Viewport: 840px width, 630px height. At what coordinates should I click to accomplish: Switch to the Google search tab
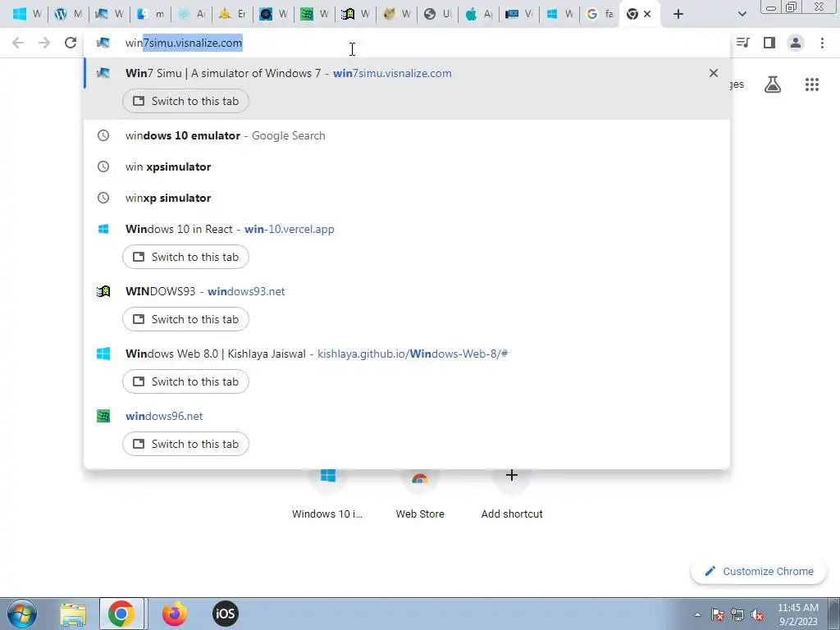pos(599,15)
